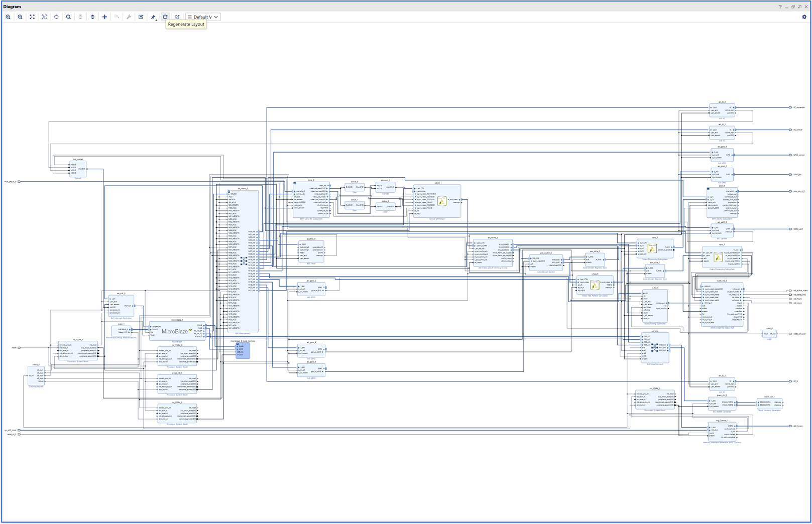Select the Clocking Wizard clkwiz_0 block

click(36, 375)
